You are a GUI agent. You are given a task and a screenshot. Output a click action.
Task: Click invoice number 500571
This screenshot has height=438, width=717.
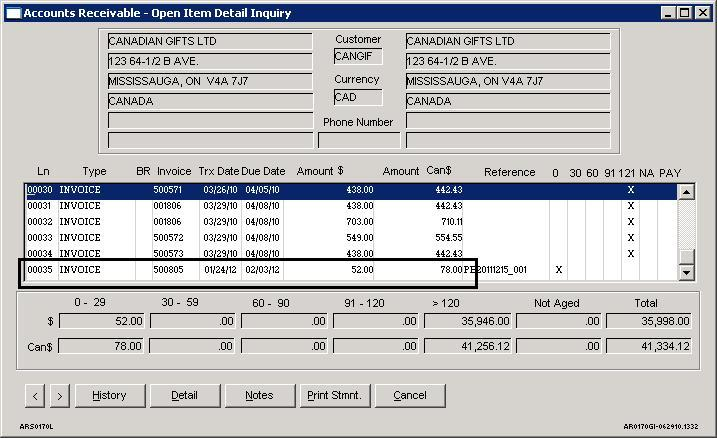coord(168,190)
